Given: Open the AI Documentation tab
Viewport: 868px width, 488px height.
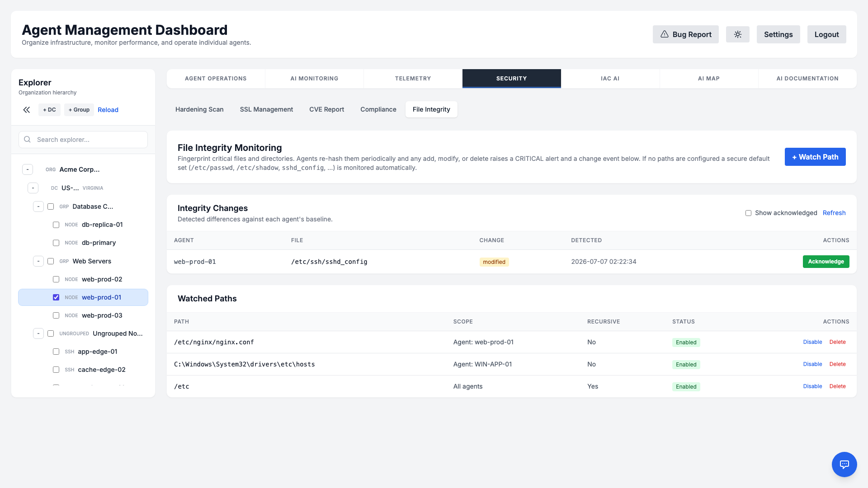Looking at the screenshot, I should [x=807, y=79].
